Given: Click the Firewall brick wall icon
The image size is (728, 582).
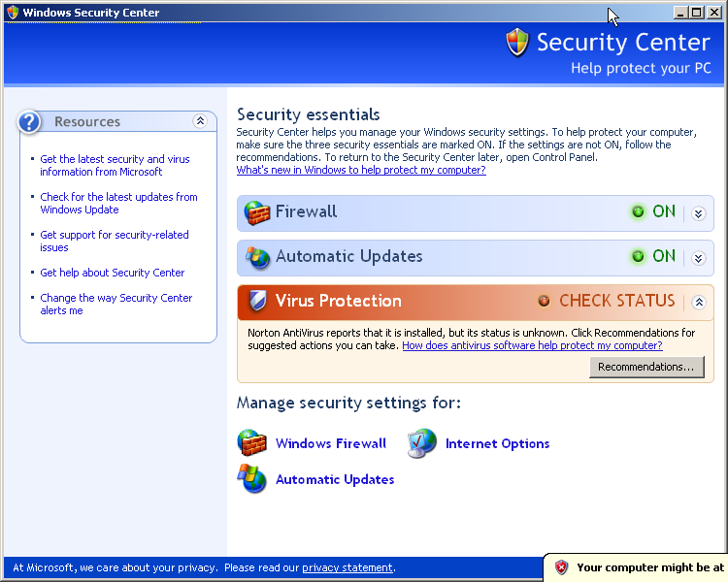Looking at the screenshot, I should (257, 213).
